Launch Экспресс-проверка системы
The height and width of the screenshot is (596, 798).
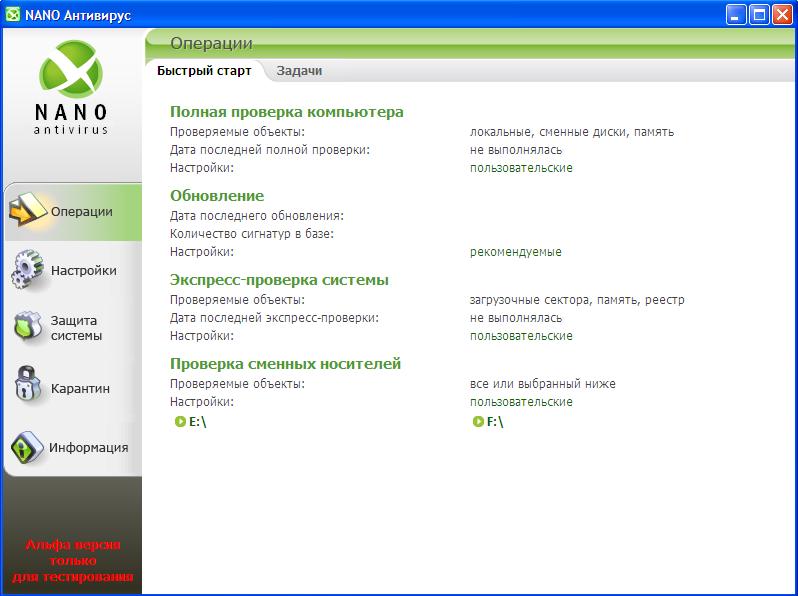[x=279, y=280]
